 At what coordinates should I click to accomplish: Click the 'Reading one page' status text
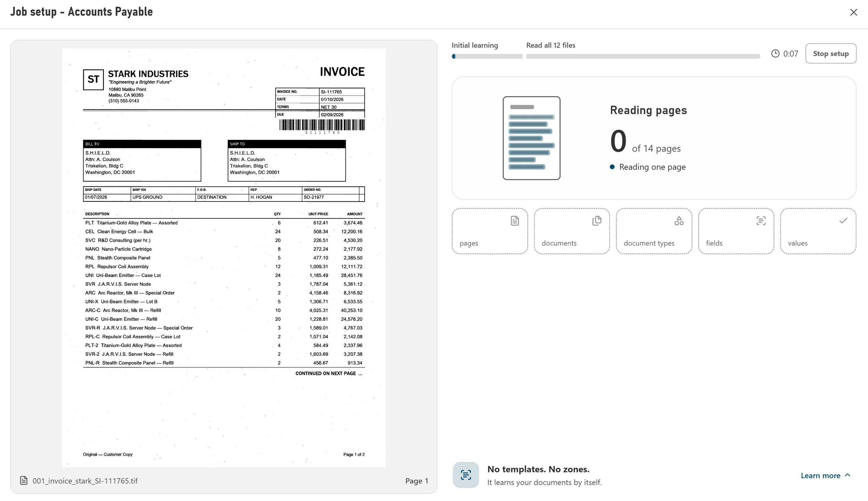click(x=652, y=167)
